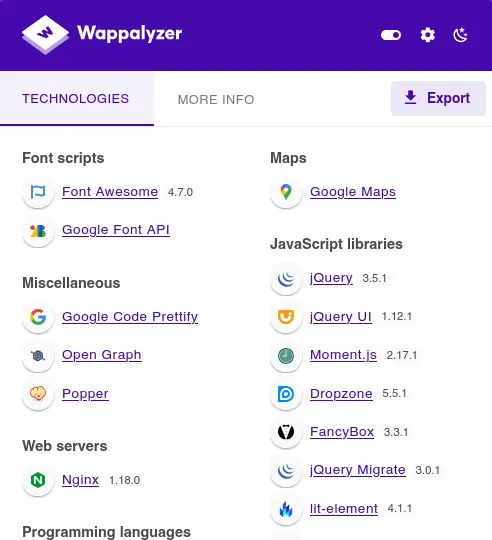Open the jQuery Migrate link

tap(358, 470)
